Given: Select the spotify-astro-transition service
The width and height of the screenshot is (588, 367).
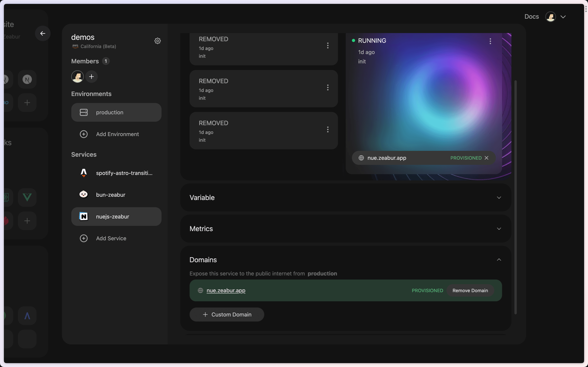Looking at the screenshot, I should pyautogui.click(x=116, y=173).
